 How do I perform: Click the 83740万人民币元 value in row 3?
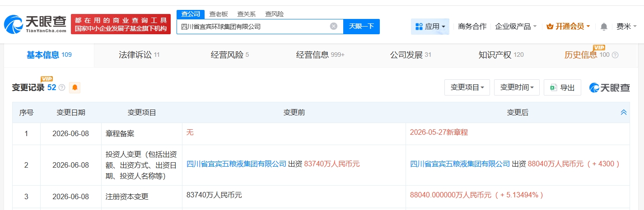coord(214,195)
